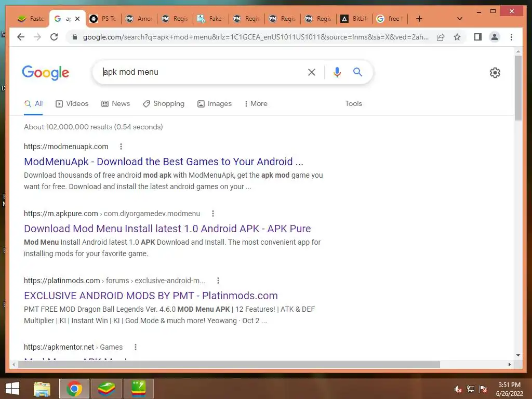Switch to the News results tab
This screenshot has width=532, height=399.
coord(116,103)
